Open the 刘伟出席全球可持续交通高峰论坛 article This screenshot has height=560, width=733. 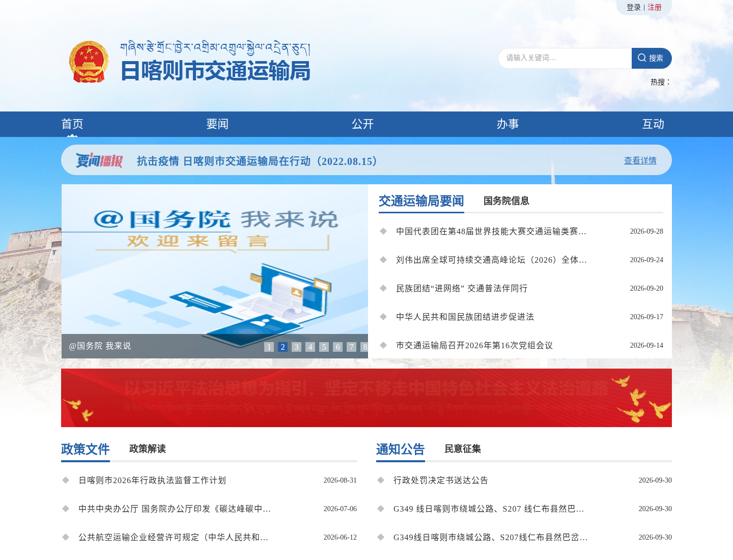tap(491, 260)
